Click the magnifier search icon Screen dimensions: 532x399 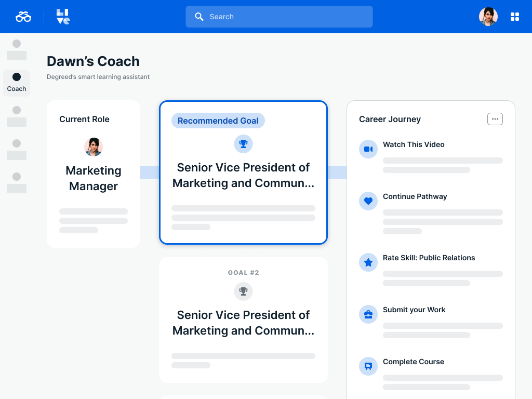point(199,17)
